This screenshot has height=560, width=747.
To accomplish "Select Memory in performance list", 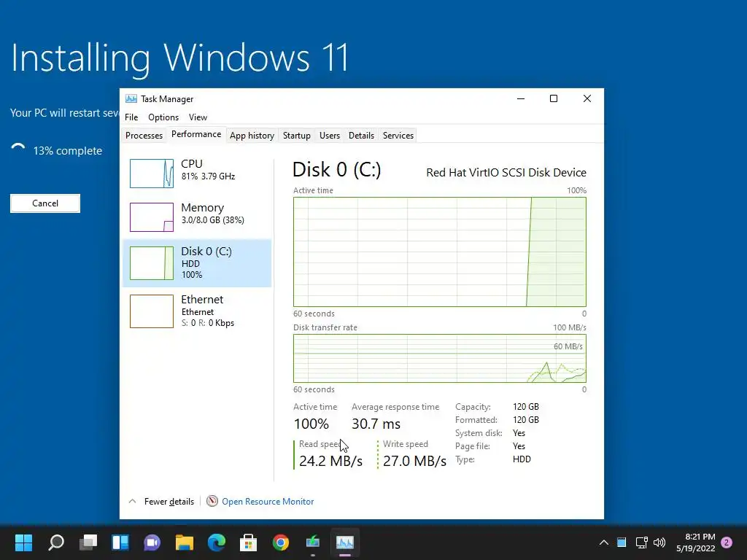I will click(x=197, y=217).
